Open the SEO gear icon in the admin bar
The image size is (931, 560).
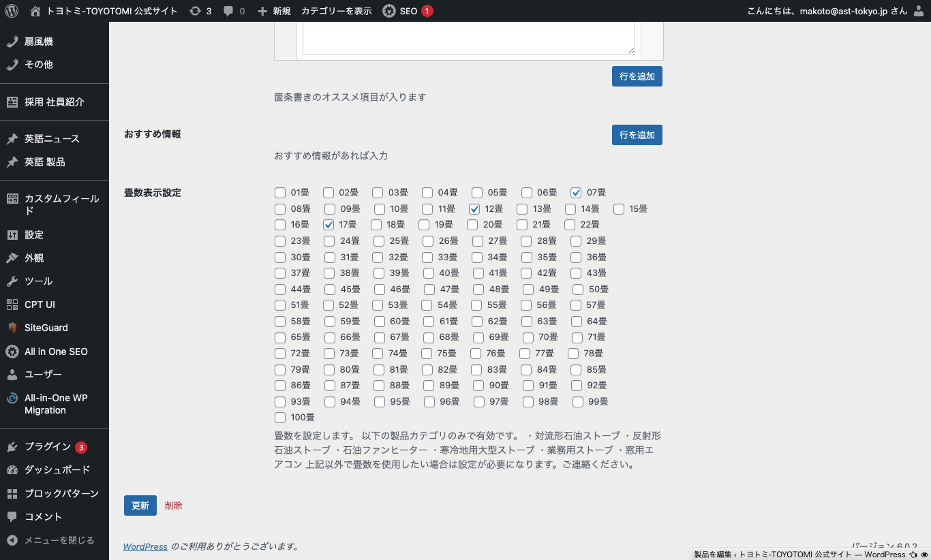(388, 11)
